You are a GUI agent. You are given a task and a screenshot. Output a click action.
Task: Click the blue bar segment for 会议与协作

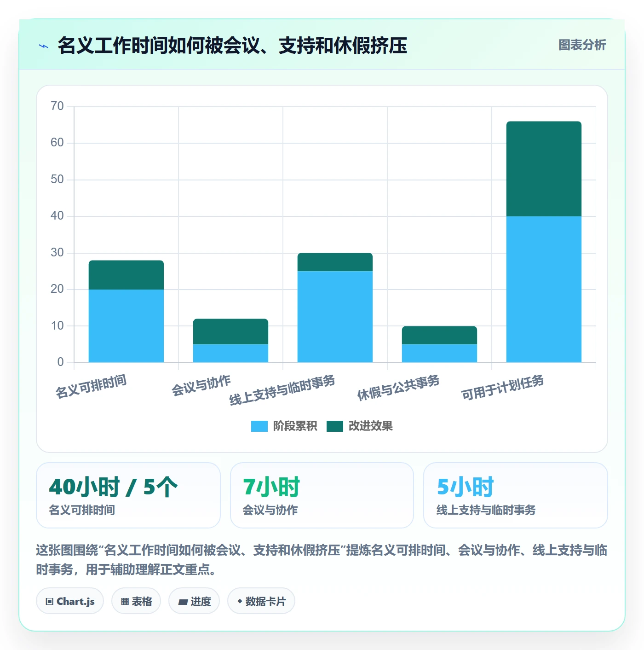point(230,354)
